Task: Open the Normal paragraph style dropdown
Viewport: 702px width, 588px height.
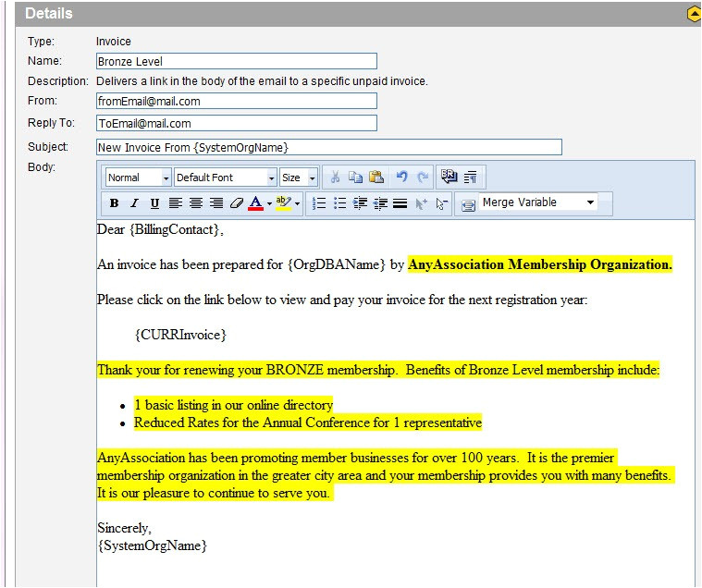Action: [139, 178]
